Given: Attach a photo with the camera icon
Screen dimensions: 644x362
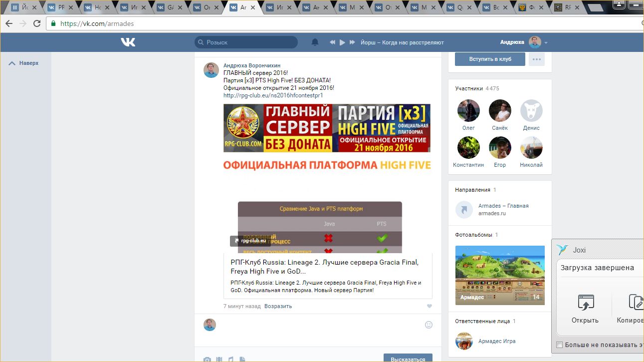Looking at the screenshot, I should [207, 360].
